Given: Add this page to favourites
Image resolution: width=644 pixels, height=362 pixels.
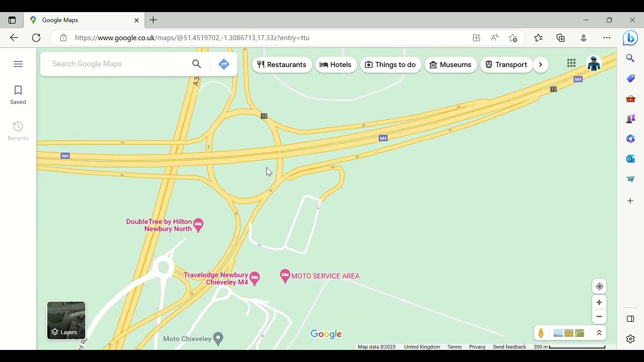Looking at the screenshot, I should [x=513, y=38].
